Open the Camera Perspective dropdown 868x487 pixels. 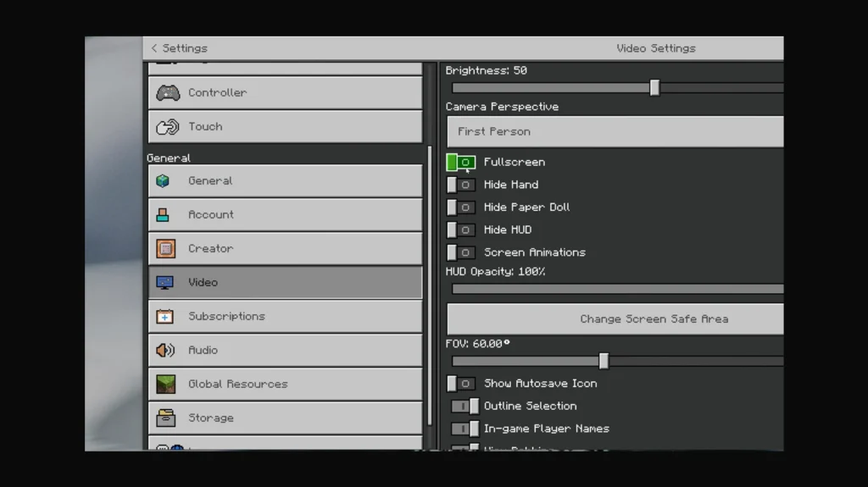[615, 132]
